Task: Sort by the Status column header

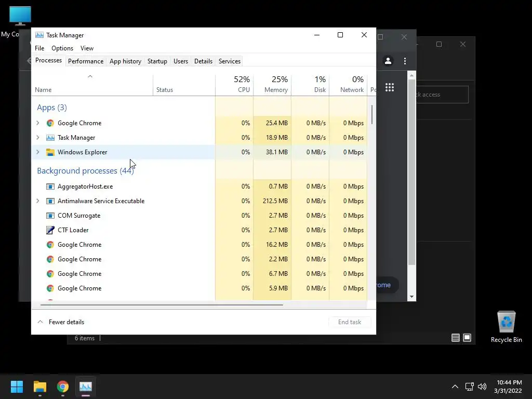Action: click(184, 86)
